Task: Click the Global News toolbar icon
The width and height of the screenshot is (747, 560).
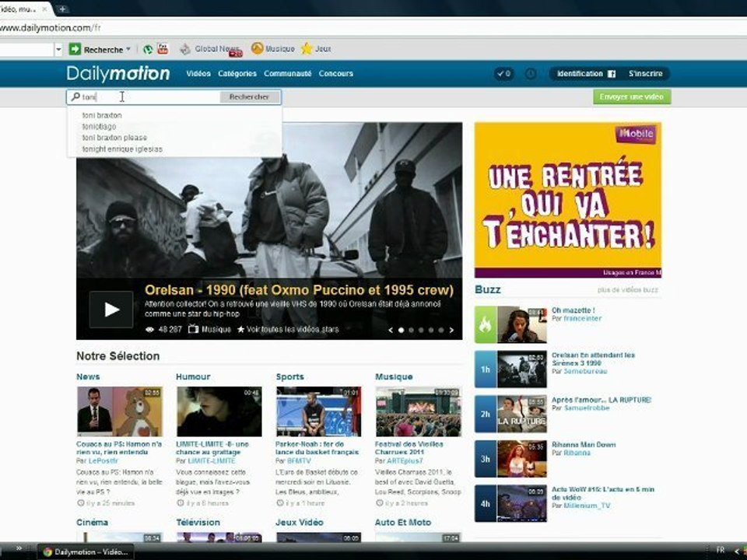Action: [185, 48]
